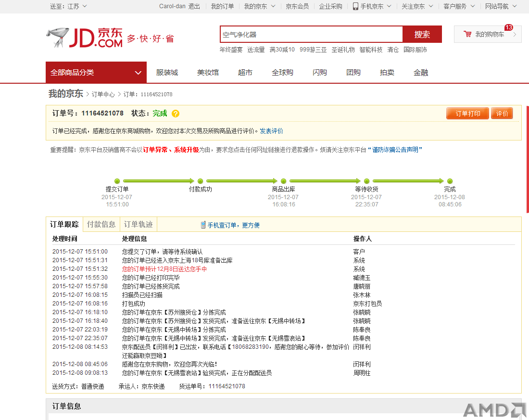Click the 手机查订单，更方便 link
529x420 pixels.
pos(233,225)
